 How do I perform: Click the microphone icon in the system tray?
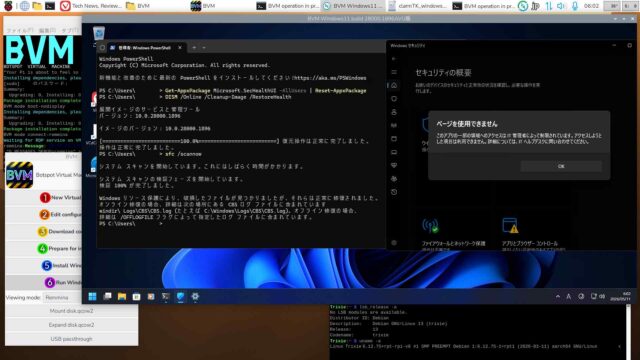click(x=575, y=6)
